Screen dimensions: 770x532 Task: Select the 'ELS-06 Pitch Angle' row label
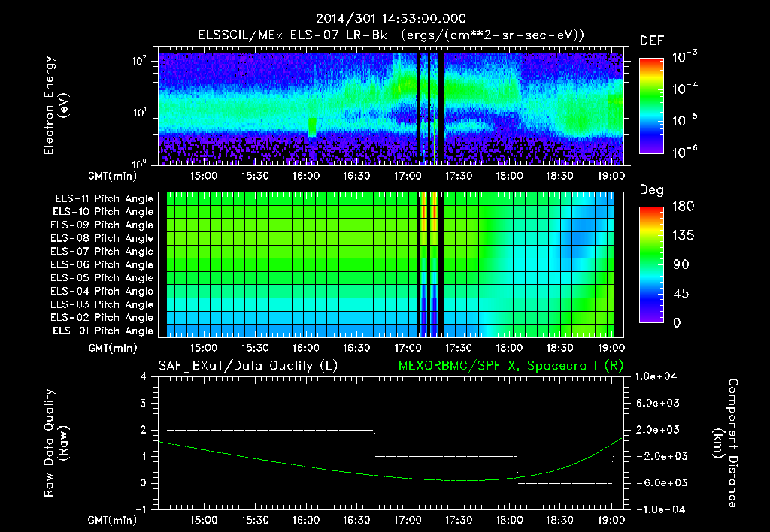pos(102,265)
